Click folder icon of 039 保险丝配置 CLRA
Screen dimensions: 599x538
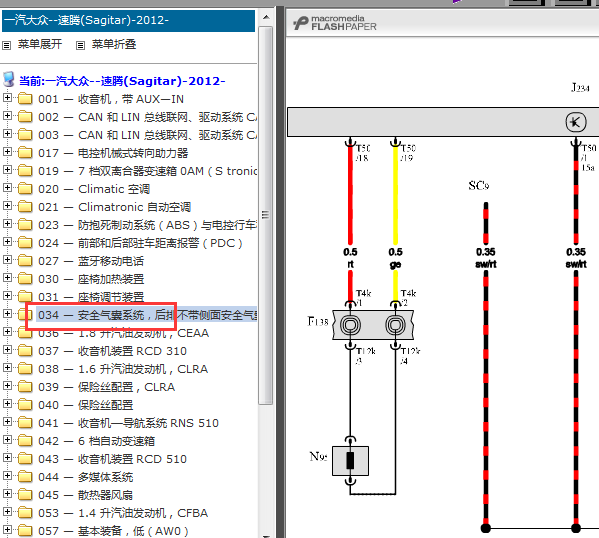point(25,386)
